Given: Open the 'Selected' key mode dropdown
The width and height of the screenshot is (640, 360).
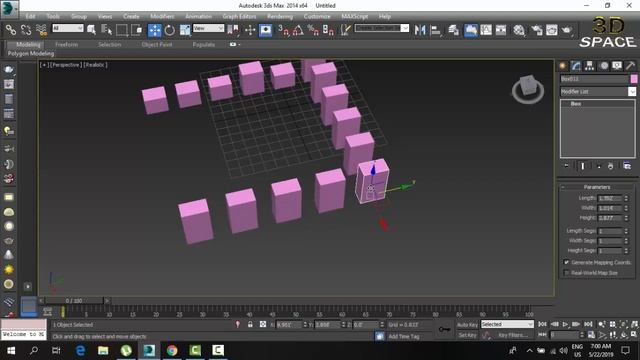Looking at the screenshot, I should [x=507, y=324].
